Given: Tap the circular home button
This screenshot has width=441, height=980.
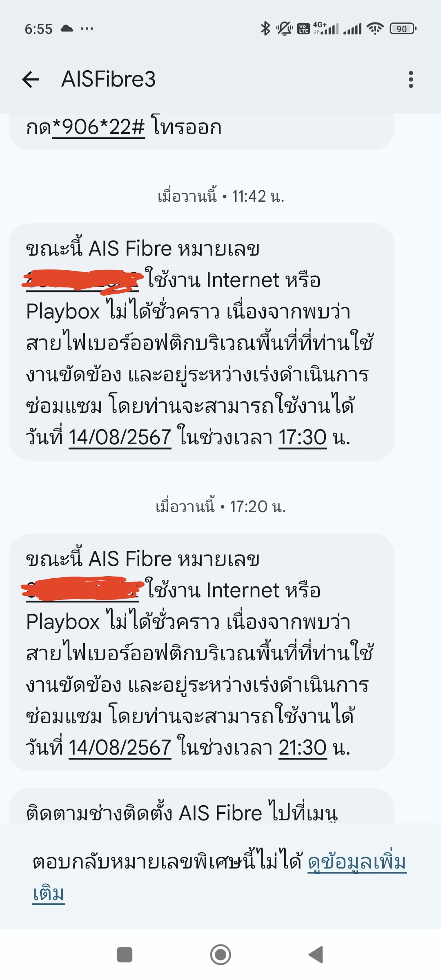Looking at the screenshot, I should click(x=220, y=955).
